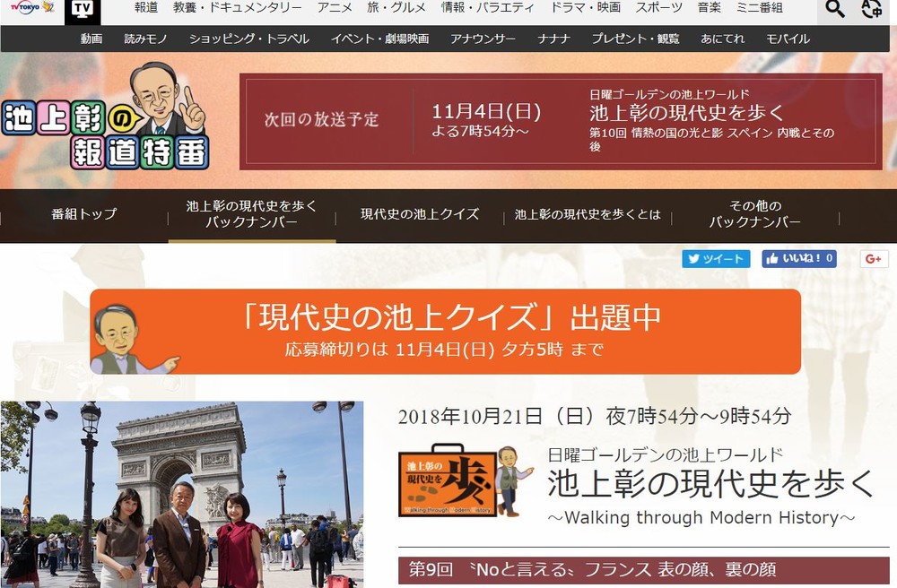This screenshot has width=897, height=588.
Task: Click the Facebook いいね! button
Action: coord(799,259)
